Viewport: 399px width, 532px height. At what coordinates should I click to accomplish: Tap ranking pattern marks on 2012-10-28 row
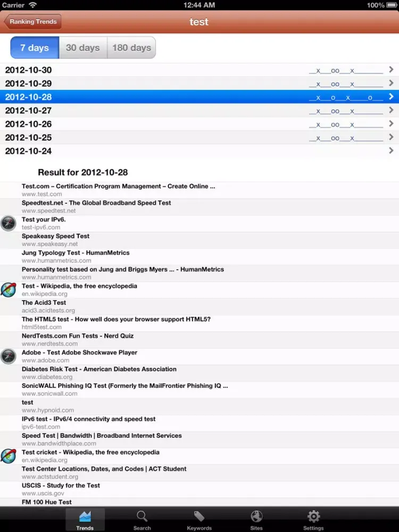click(x=346, y=98)
